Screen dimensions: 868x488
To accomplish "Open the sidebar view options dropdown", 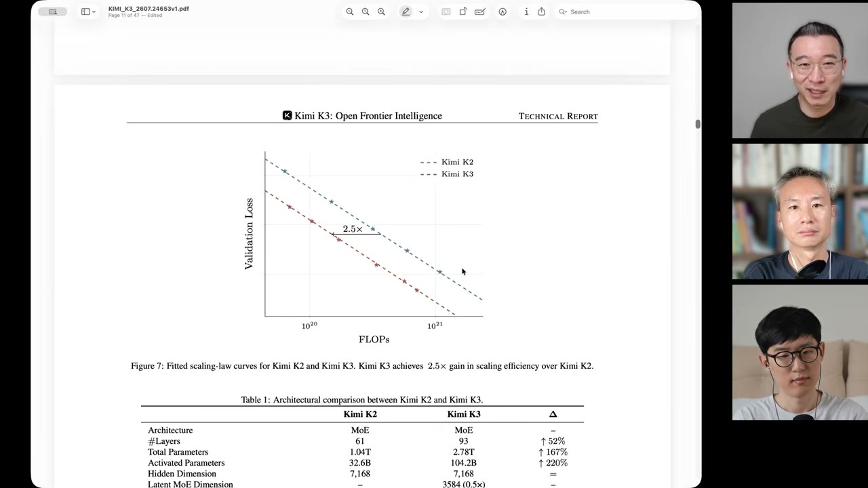I will (94, 12).
